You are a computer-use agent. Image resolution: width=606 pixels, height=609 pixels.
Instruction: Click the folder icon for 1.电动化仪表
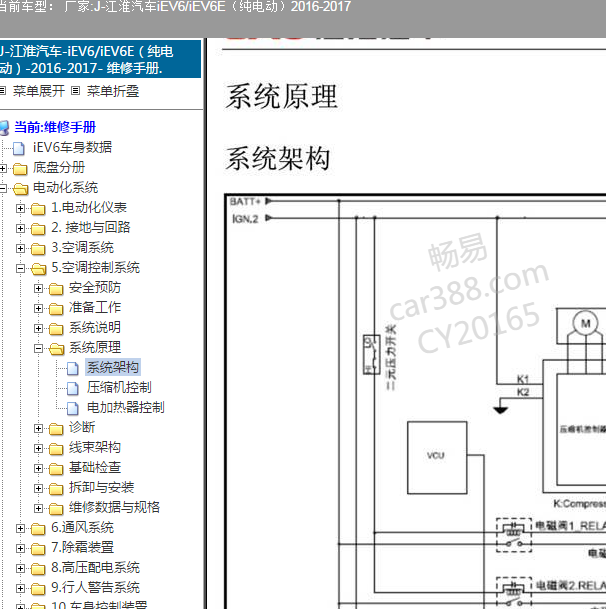[38, 209]
